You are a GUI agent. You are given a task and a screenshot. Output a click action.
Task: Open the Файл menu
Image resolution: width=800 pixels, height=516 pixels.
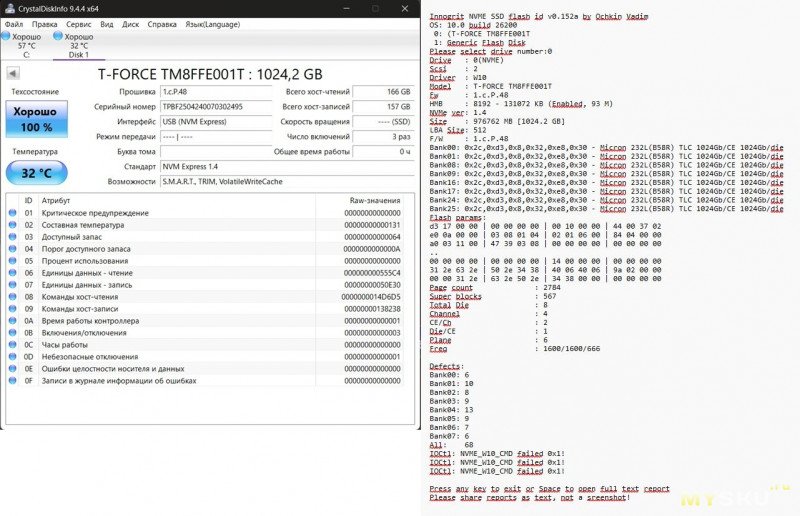pos(14,24)
